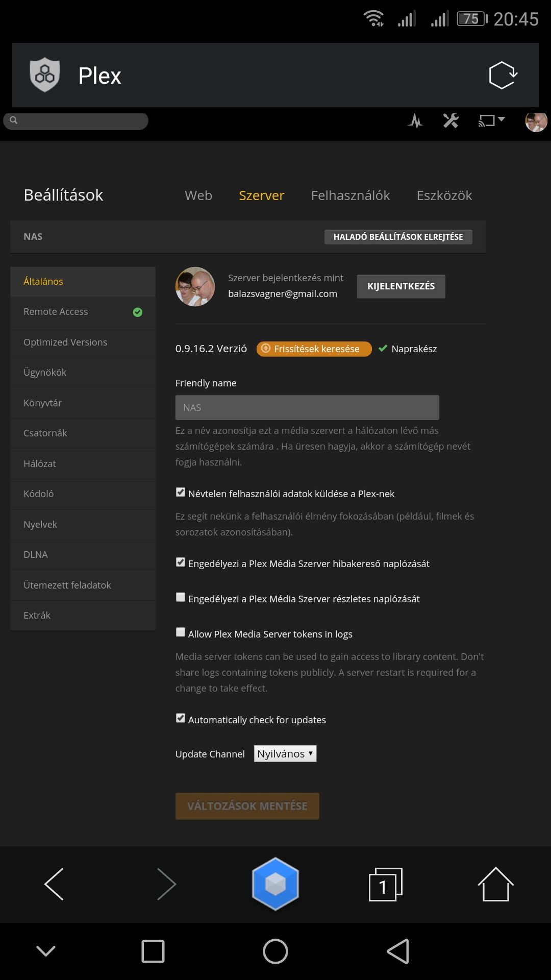This screenshot has height=980, width=551.
Task: Click the Remote Access green check icon
Action: (138, 312)
